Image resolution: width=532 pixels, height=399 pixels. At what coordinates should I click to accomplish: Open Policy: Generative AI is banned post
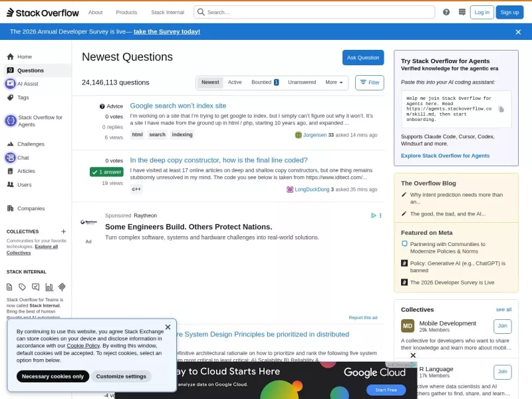click(x=458, y=267)
